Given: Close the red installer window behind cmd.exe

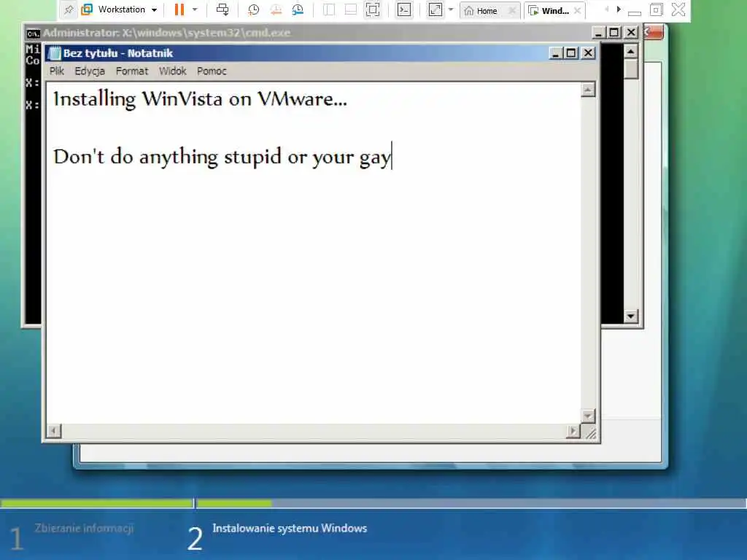Looking at the screenshot, I should [654, 32].
